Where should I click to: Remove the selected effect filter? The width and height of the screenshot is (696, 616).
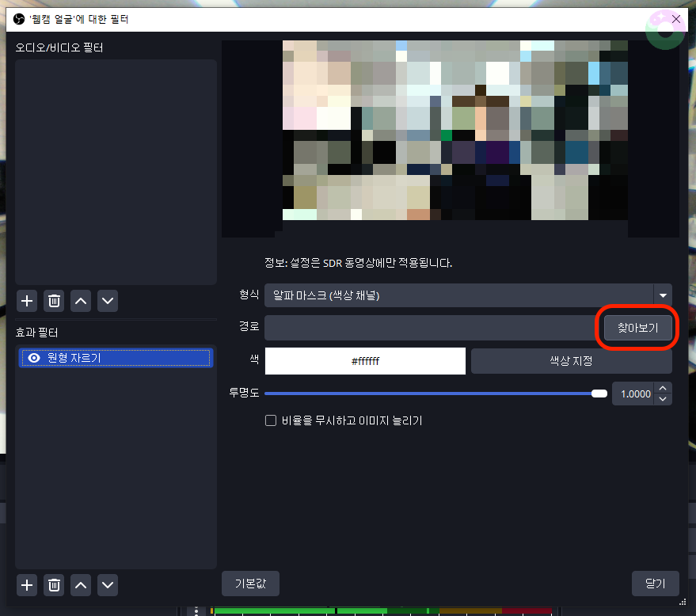54,585
